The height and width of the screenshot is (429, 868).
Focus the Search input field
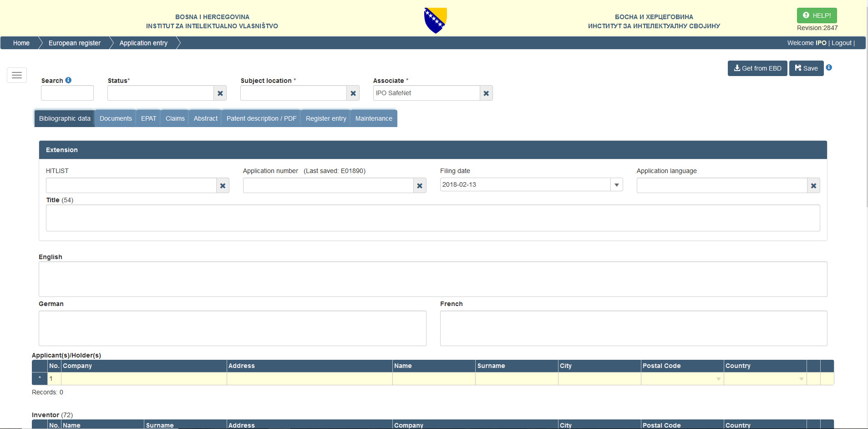tap(67, 93)
